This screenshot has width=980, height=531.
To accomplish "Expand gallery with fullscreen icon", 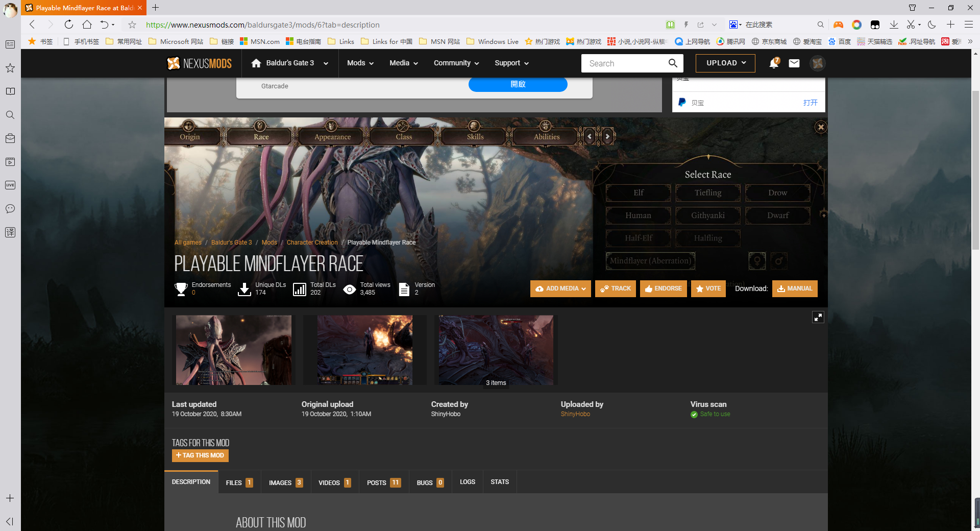I will pos(818,317).
